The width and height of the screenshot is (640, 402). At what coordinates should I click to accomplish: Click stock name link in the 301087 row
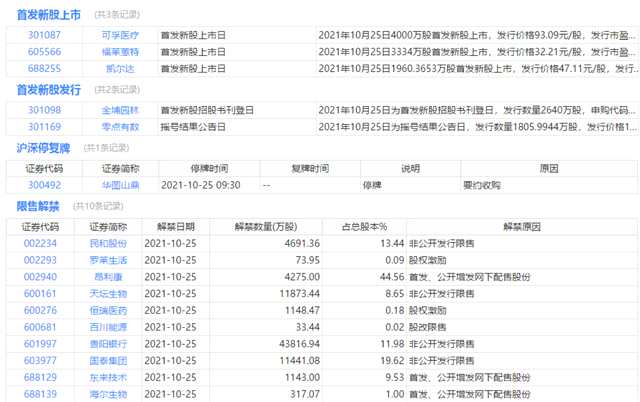tap(120, 36)
